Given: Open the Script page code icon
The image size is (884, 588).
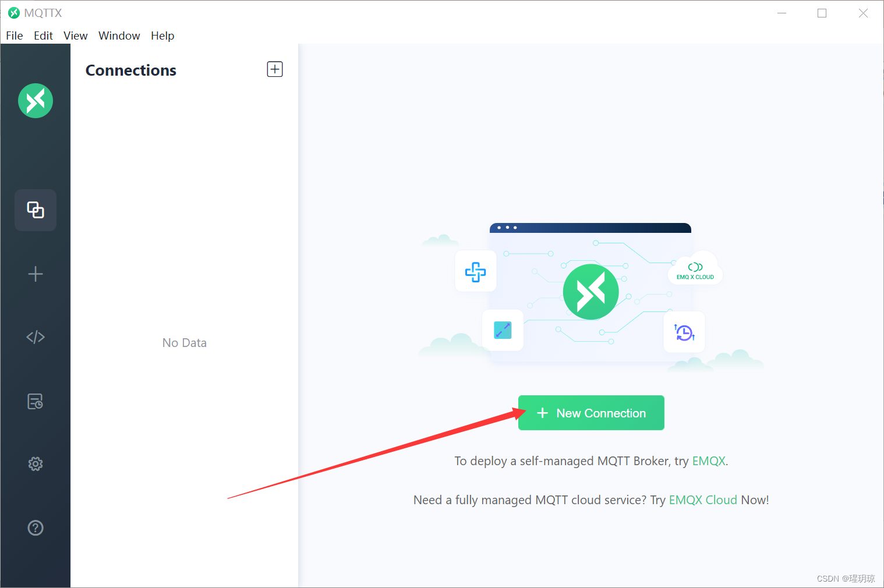Looking at the screenshot, I should tap(36, 337).
